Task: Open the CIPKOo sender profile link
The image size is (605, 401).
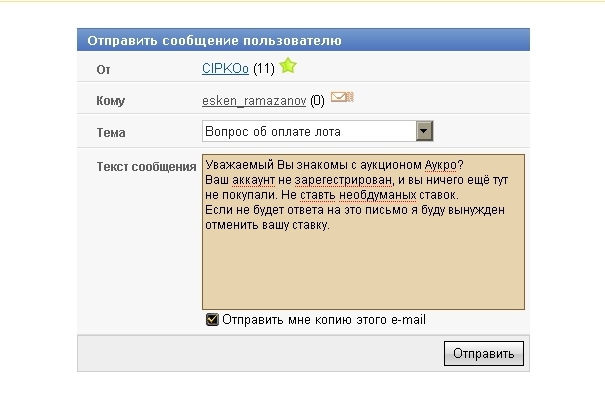Action: (x=225, y=68)
